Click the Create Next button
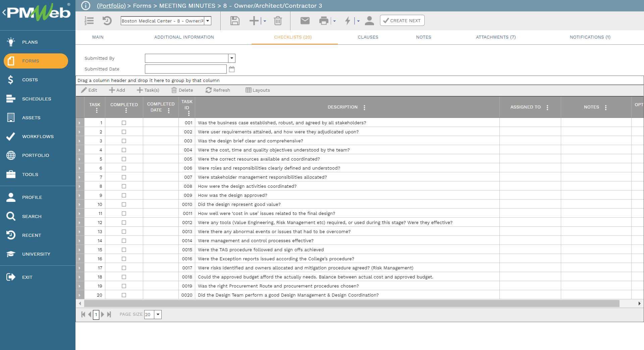The width and height of the screenshot is (644, 350). click(x=402, y=20)
